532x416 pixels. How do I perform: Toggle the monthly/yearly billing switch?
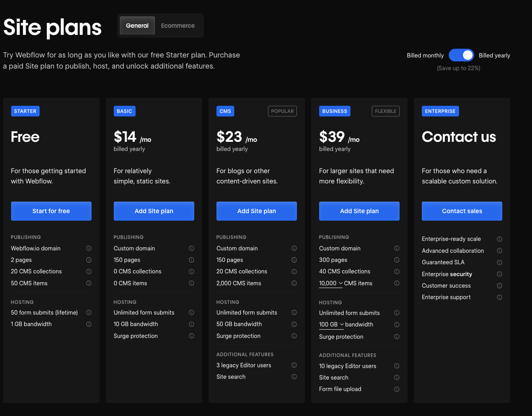[x=461, y=55]
